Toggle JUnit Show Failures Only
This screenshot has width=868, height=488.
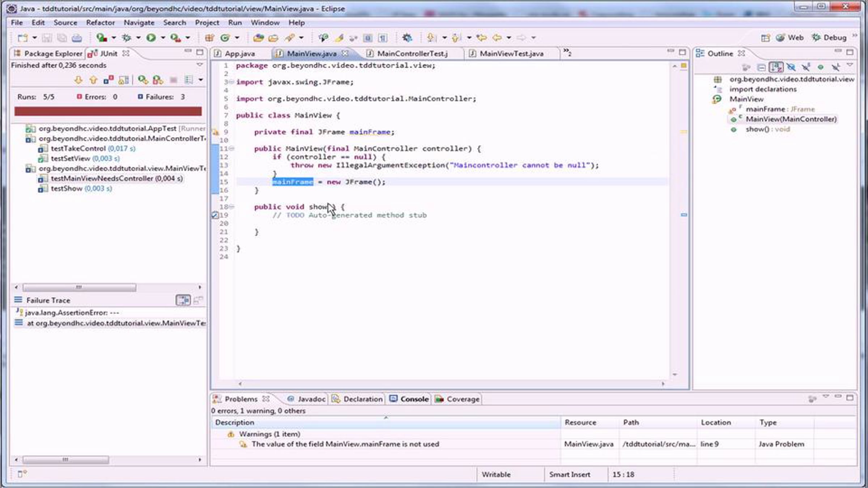[109, 80]
